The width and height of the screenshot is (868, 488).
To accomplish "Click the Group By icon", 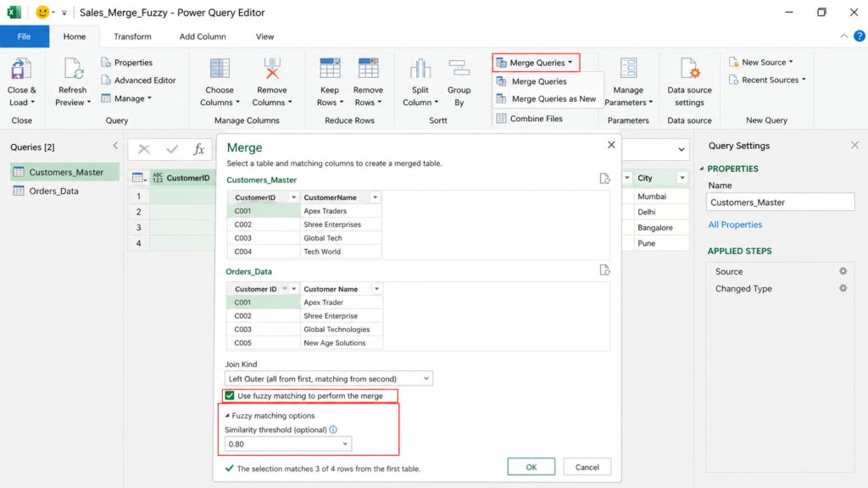I will coord(459,69).
